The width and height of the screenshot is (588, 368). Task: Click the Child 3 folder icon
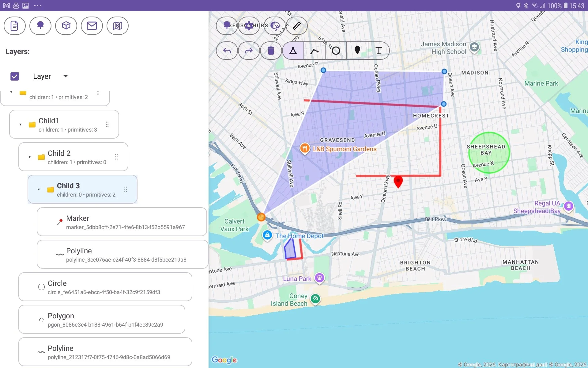51,190
